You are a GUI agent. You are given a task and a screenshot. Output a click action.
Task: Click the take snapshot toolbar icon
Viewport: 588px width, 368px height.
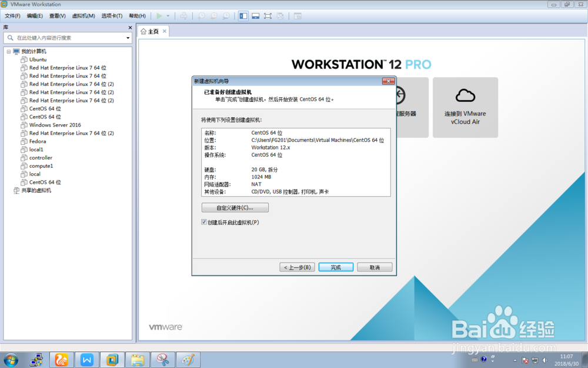point(201,16)
